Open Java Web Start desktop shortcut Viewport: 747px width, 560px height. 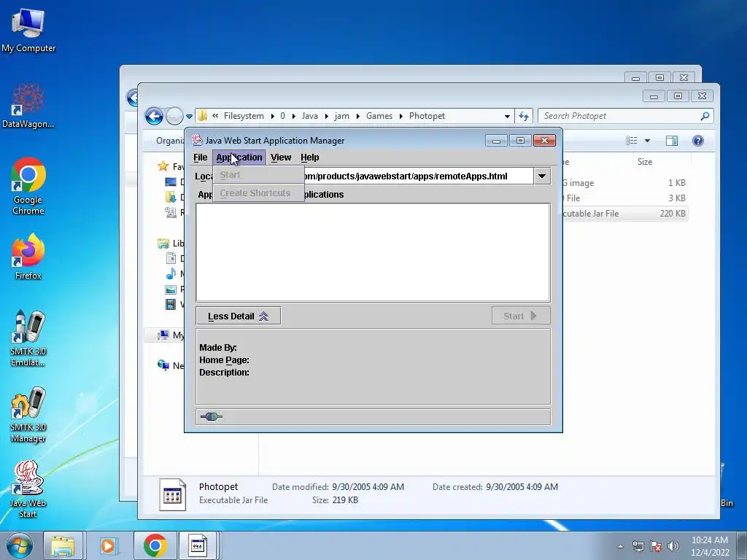(x=28, y=489)
